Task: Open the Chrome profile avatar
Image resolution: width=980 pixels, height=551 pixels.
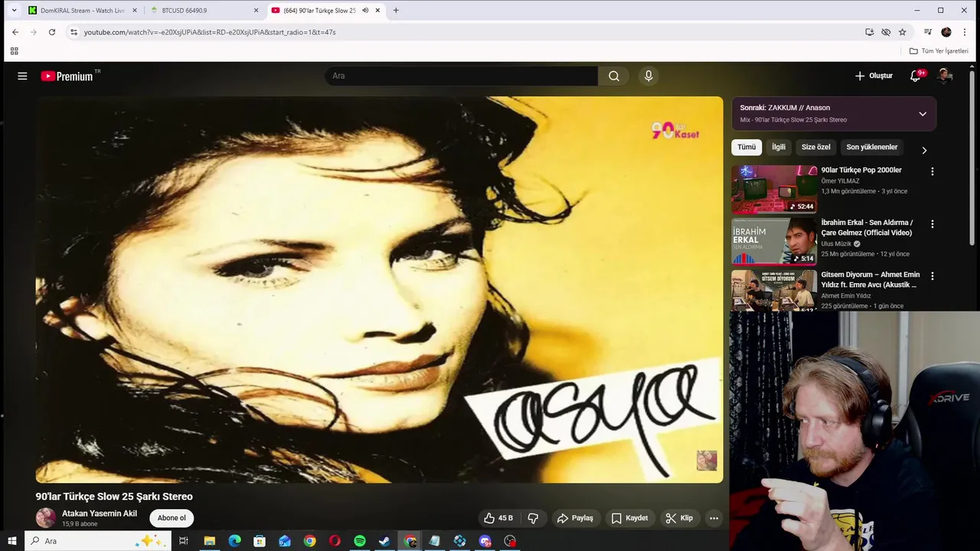Action: coord(946,32)
